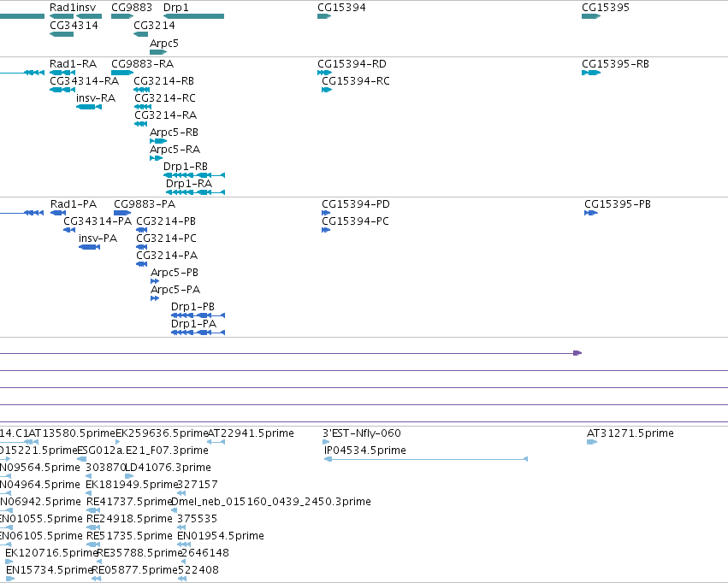Click the Drp1 gene label
Image resolution: width=728 pixels, height=583 pixels.
176,8
